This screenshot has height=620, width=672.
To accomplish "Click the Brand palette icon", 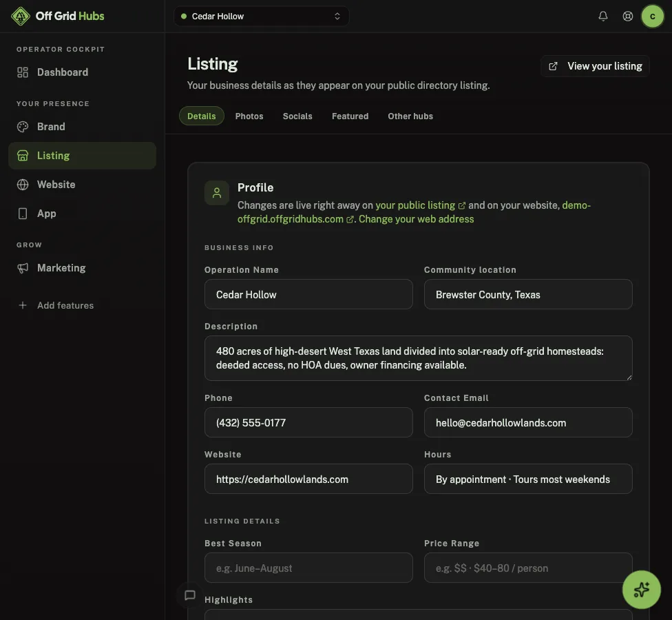I will [x=22, y=127].
